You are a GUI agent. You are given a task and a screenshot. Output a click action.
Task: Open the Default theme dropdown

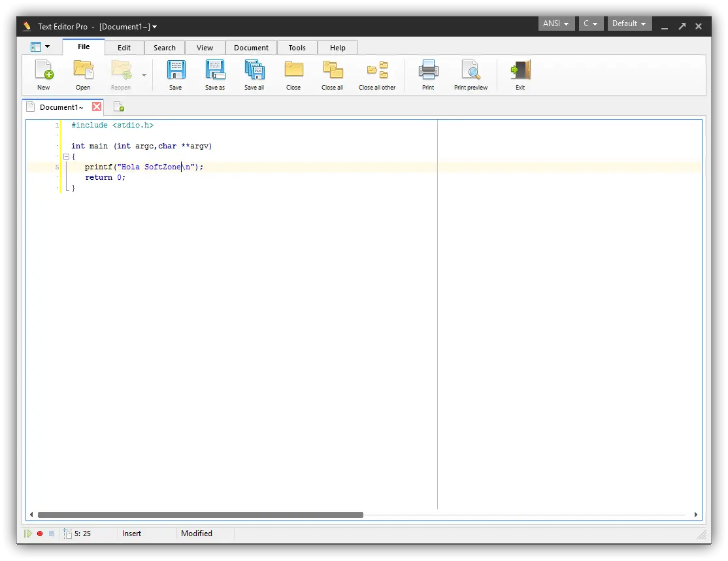(629, 24)
